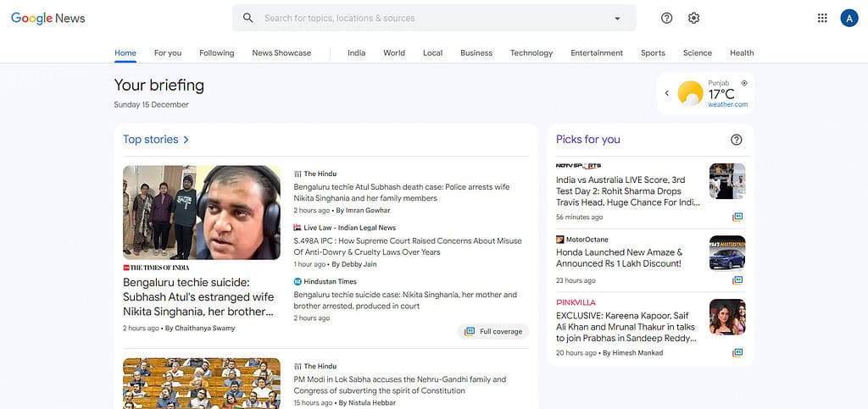Open the Following tab
Screen dimensions: 868x409
pyautogui.click(x=216, y=53)
